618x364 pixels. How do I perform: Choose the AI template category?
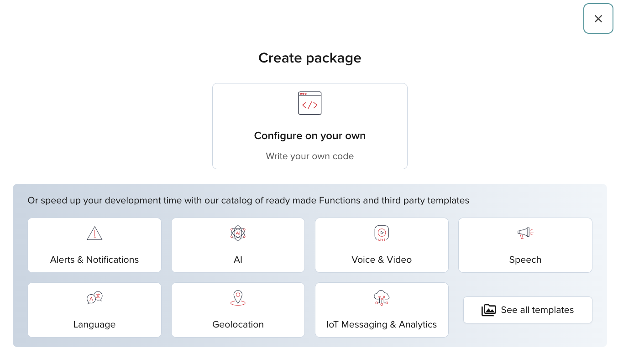238,245
